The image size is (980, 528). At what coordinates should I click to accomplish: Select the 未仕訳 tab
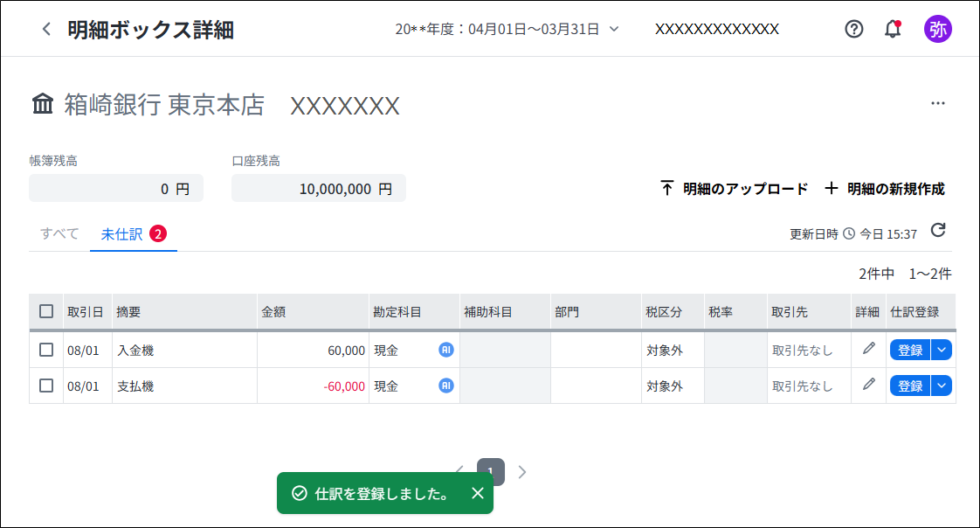[133, 234]
